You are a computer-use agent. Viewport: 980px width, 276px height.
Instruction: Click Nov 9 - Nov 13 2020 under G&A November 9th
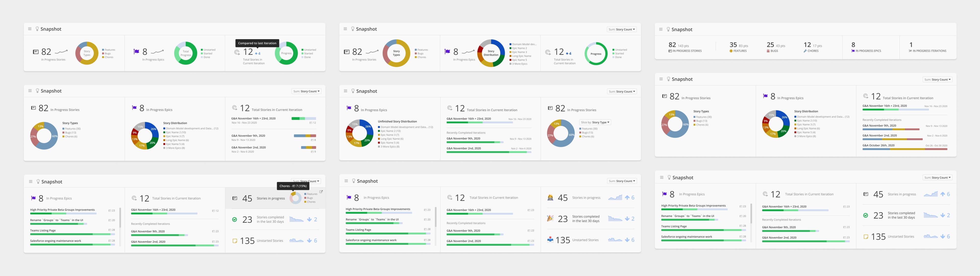(244, 140)
